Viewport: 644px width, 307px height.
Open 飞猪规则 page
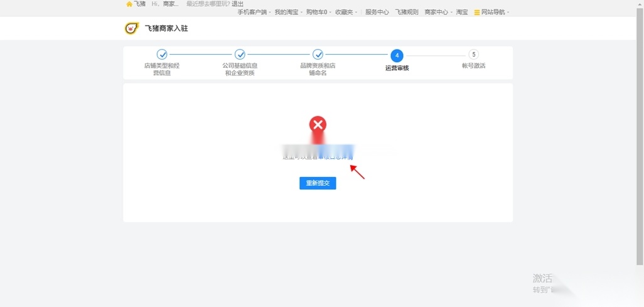[407, 13]
